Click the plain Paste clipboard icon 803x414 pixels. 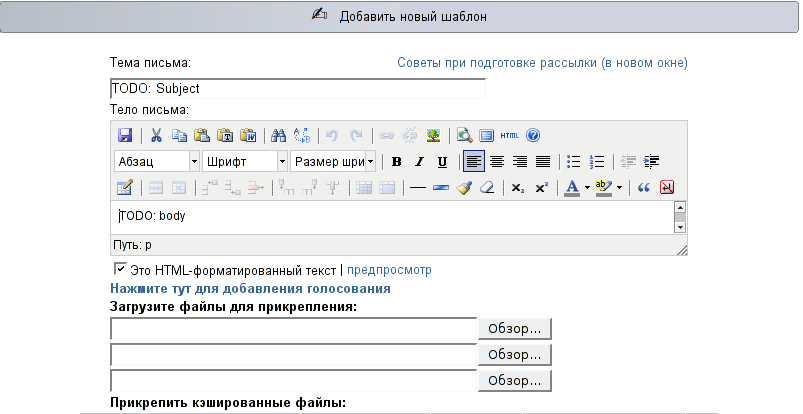pos(202,135)
